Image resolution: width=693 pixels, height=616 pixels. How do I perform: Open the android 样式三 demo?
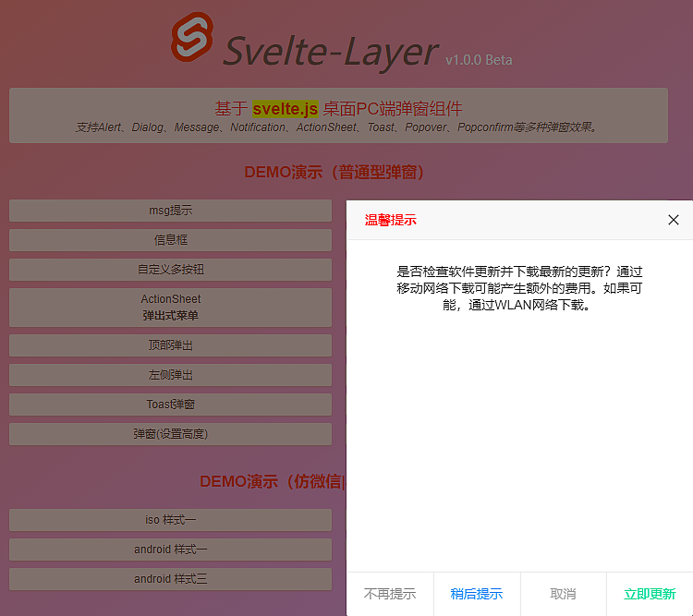coord(170,579)
